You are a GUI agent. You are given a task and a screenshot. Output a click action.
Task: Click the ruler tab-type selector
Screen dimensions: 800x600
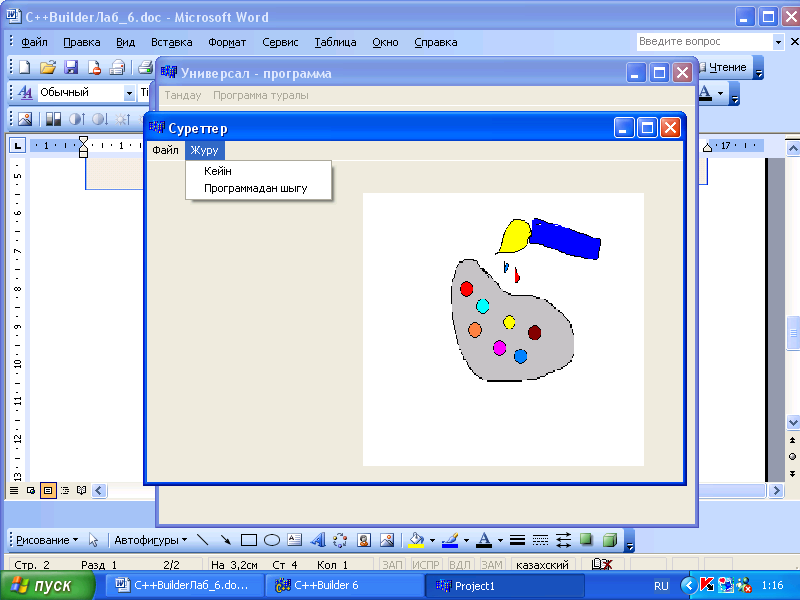(18, 146)
